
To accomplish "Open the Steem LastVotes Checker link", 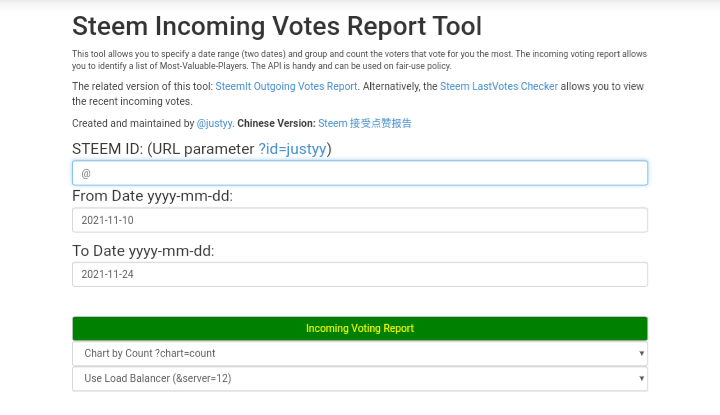I will [499, 87].
